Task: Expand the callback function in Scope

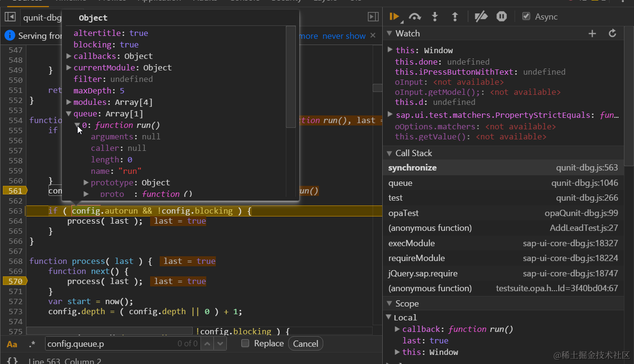Action: point(397,329)
